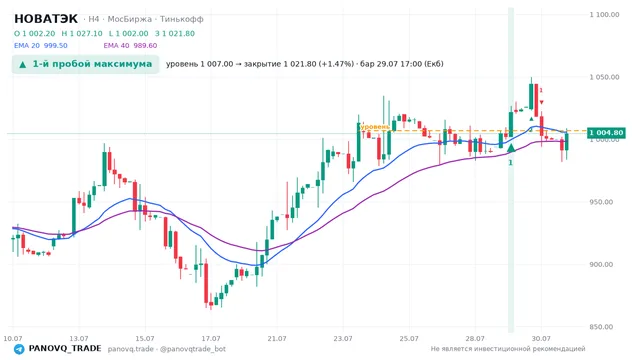
Task: Click the H 1 027.10 high value
Action: point(82,33)
